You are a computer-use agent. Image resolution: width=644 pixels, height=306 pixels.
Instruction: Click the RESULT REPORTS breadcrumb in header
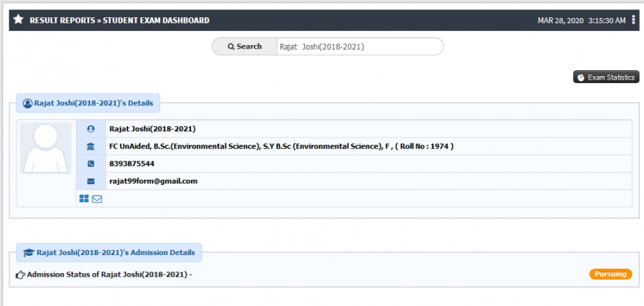coord(62,20)
